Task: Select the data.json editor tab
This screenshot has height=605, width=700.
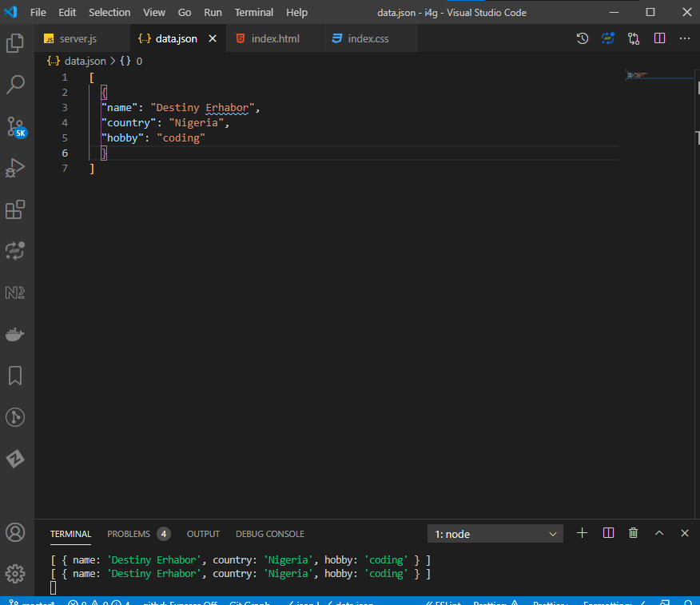Action: (177, 39)
